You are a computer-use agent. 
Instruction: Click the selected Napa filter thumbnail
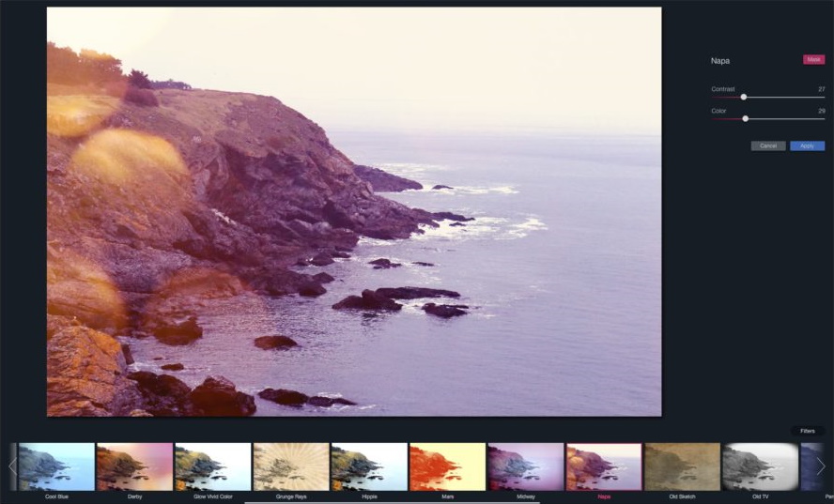[x=604, y=466]
